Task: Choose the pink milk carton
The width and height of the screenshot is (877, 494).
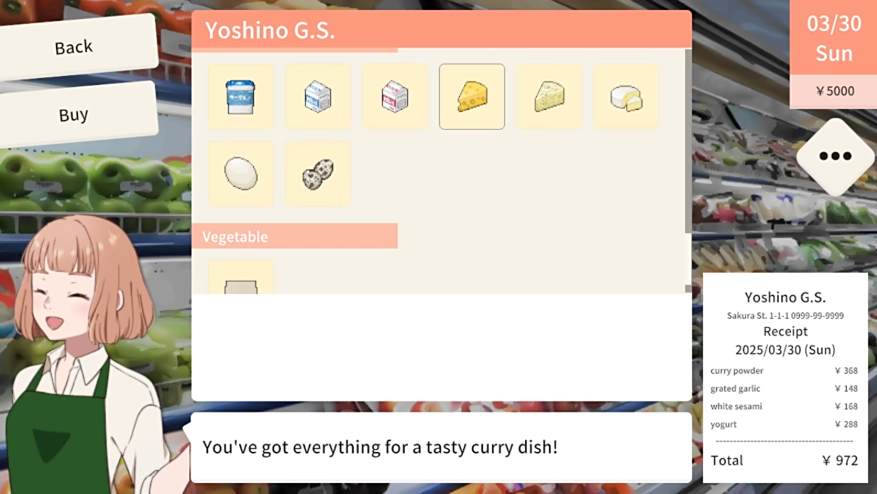Action: pos(395,97)
